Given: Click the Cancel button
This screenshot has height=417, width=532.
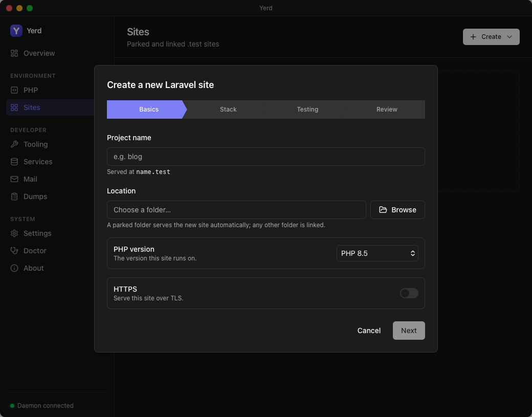Looking at the screenshot, I should [369, 331].
